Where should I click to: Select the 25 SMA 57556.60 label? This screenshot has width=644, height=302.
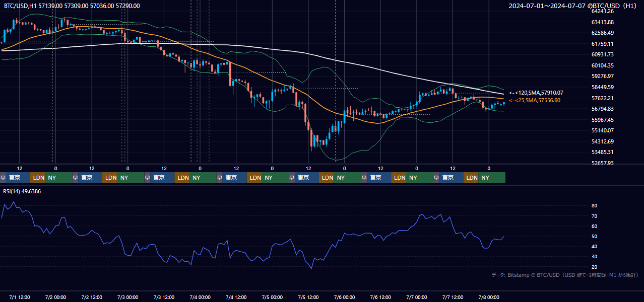pyautogui.click(x=535, y=100)
